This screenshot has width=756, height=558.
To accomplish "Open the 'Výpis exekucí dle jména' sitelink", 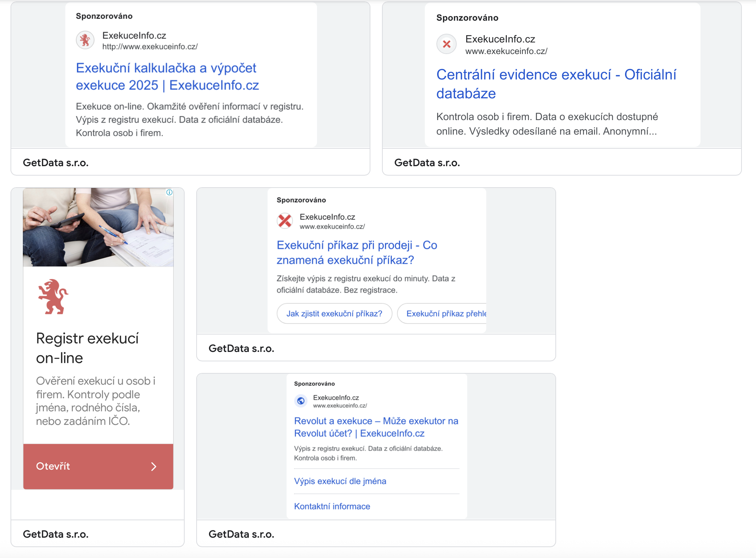I will 340,481.
